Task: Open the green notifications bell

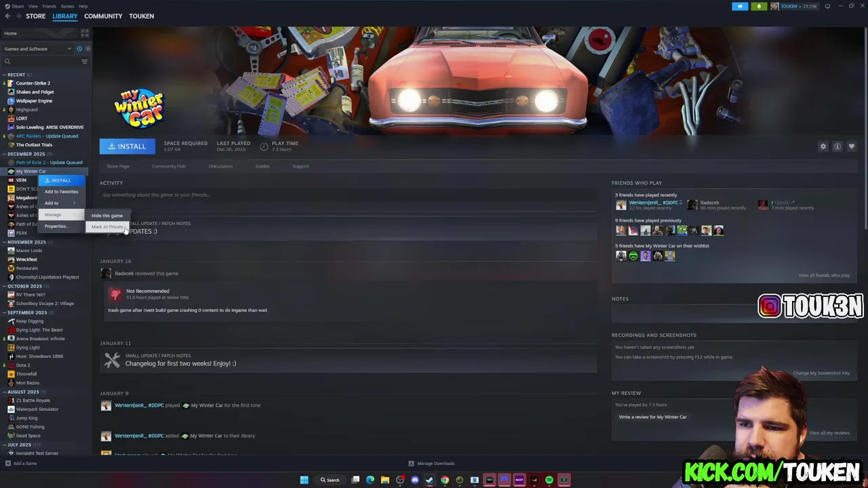Action: (x=759, y=6)
